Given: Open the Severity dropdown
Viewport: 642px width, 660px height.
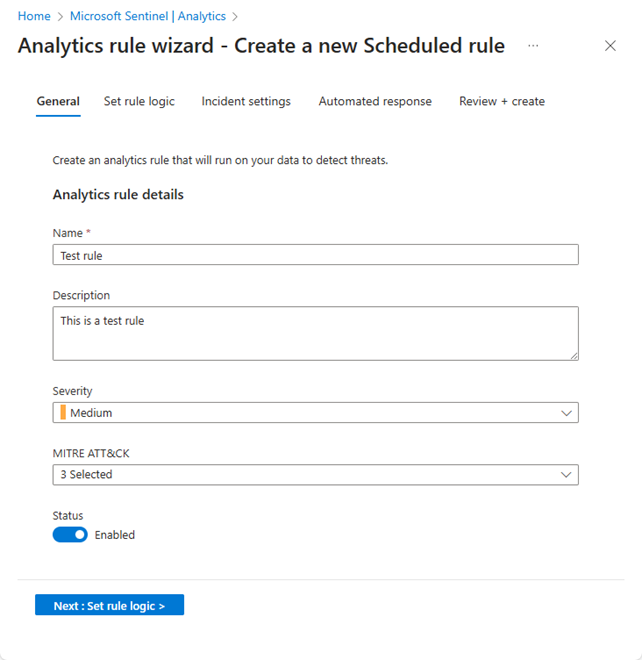Looking at the screenshot, I should click(x=315, y=413).
